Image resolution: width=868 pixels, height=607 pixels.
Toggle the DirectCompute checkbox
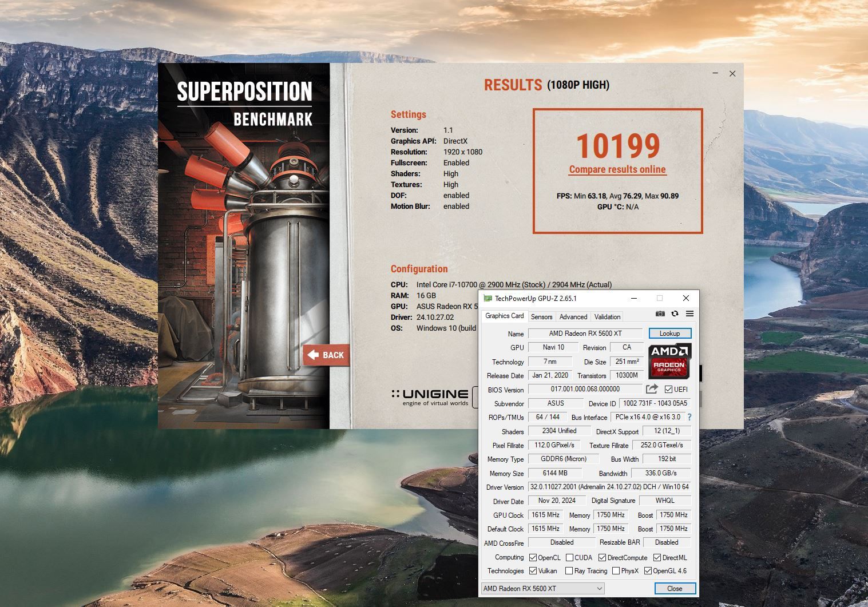point(602,558)
